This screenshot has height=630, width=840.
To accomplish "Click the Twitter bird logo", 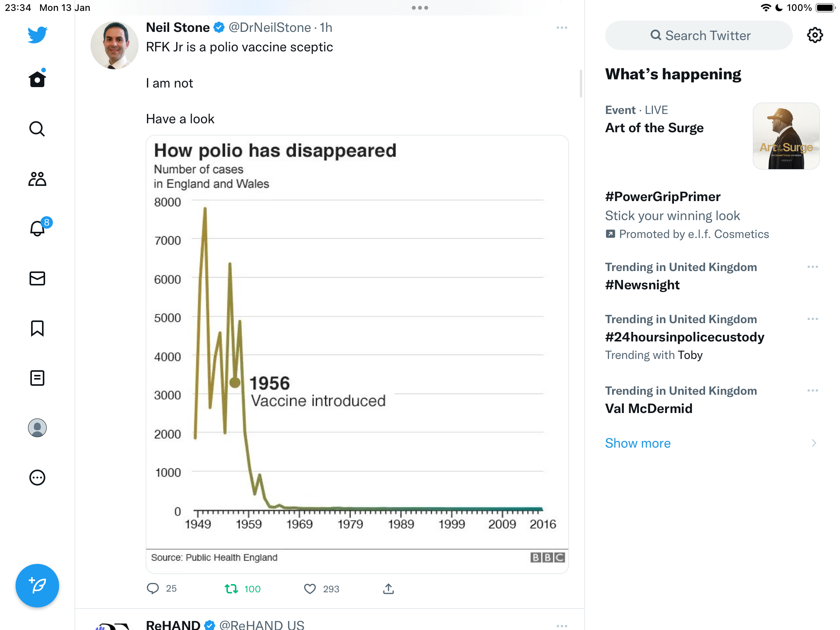I will (x=37, y=35).
